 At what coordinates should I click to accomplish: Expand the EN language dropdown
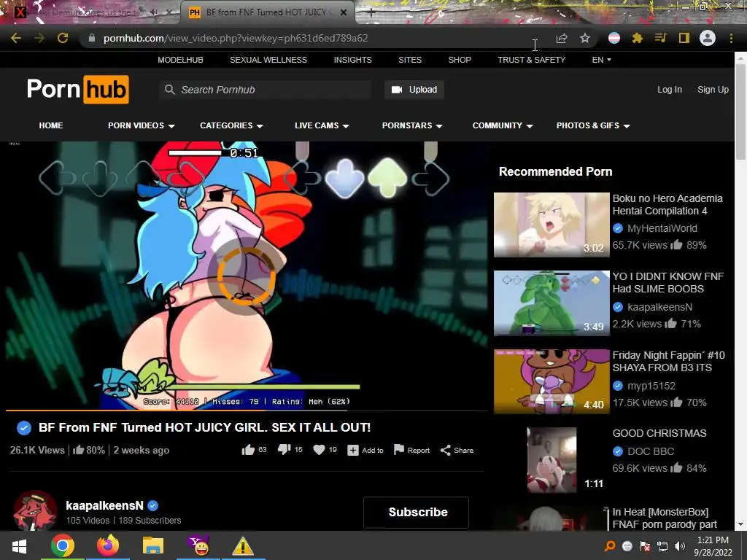pyautogui.click(x=601, y=60)
